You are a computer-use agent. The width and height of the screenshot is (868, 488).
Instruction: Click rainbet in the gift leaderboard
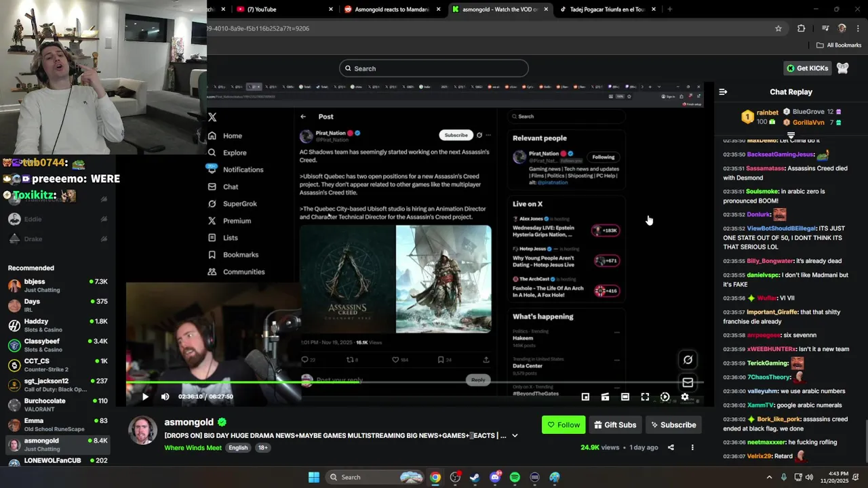767,113
